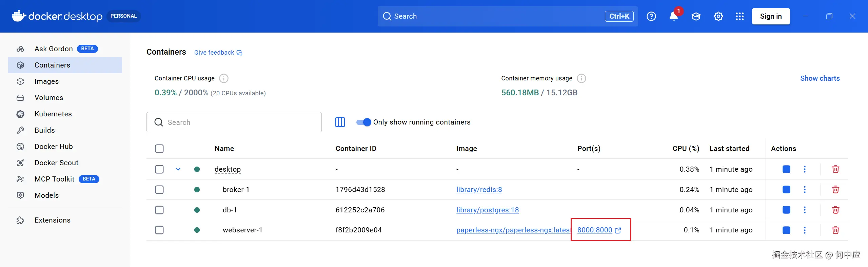Open Extensions in sidebar
This screenshot has width=868, height=267.
[65, 220]
